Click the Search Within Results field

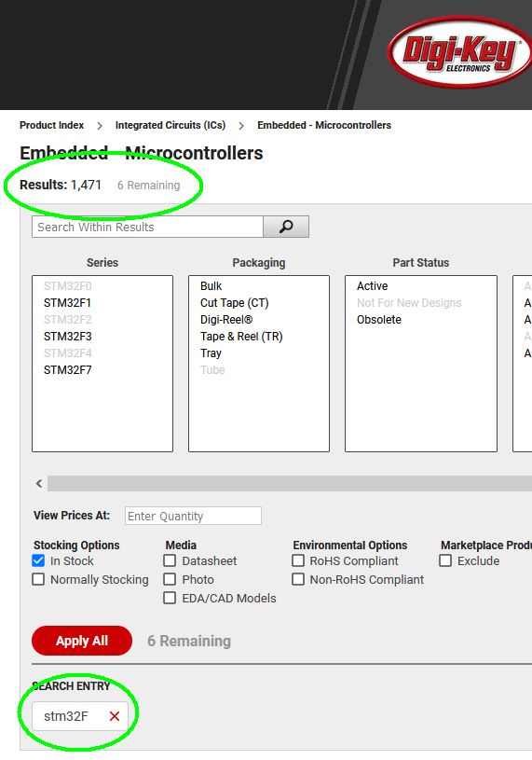[147, 227]
